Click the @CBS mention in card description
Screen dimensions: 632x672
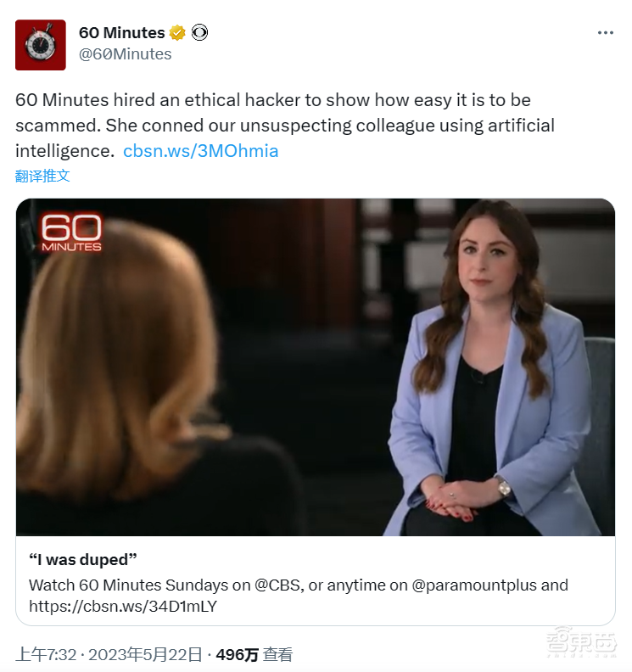(277, 585)
